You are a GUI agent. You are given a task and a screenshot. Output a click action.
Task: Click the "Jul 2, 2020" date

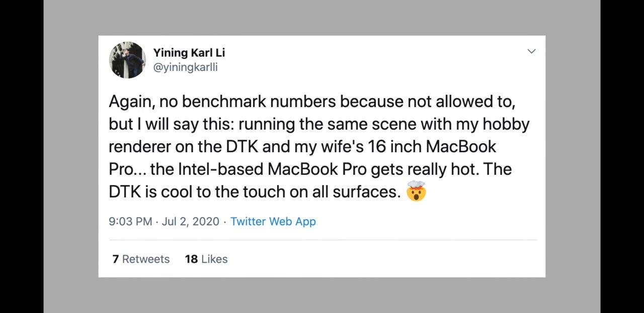tap(191, 222)
